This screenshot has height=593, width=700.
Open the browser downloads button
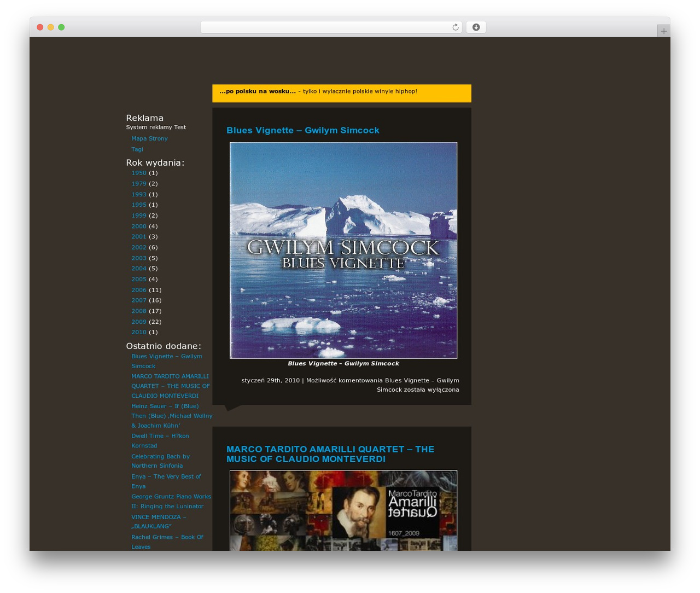(476, 27)
